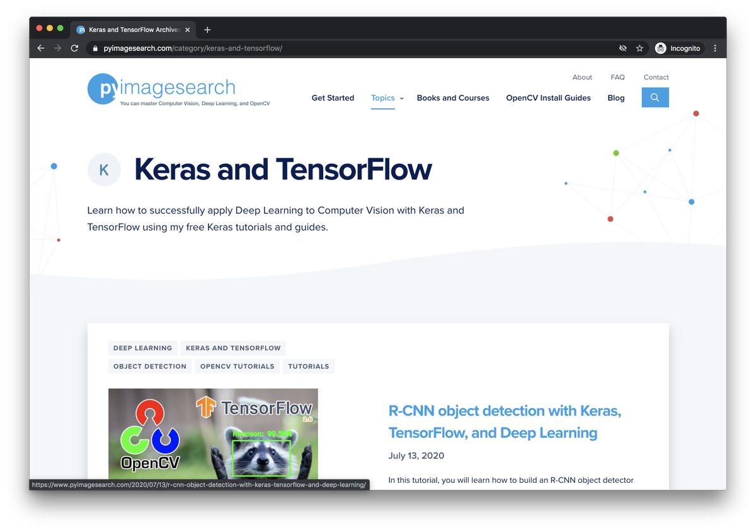Click the macOS green maximize window button
Screen dimensions: 756x532
(60, 28)
